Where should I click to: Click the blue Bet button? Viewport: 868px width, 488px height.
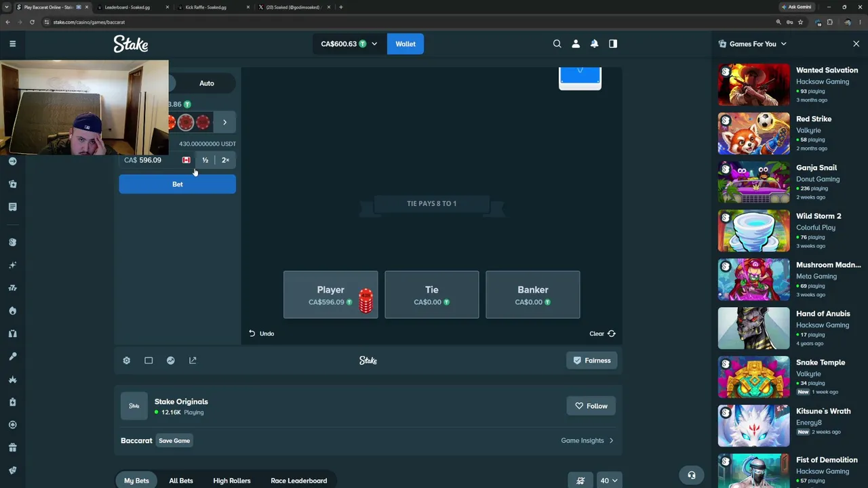178,184
